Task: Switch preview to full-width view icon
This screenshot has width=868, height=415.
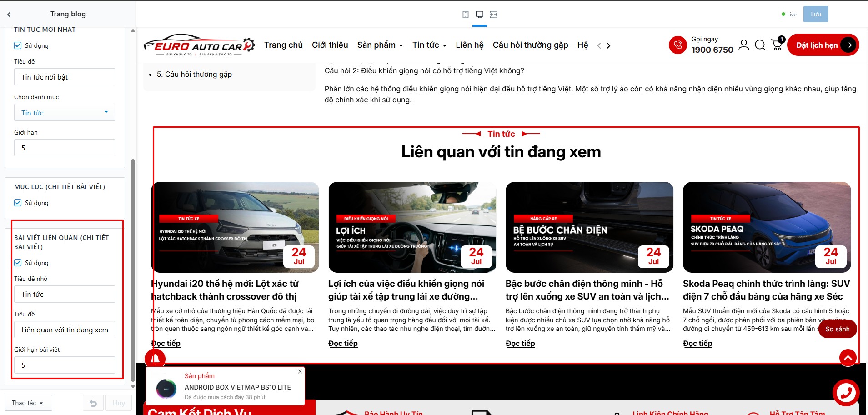Action: pos(494,15)
